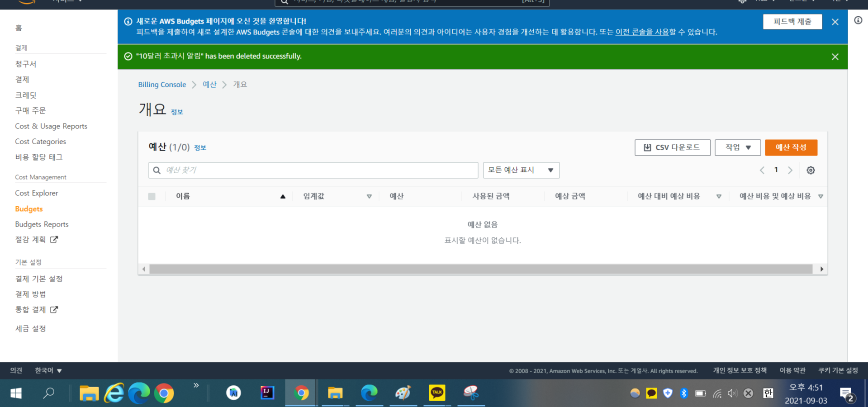Download budgets with CSV 다운로드 button
The width and height of the screenshot is (868, 407).
672,147
